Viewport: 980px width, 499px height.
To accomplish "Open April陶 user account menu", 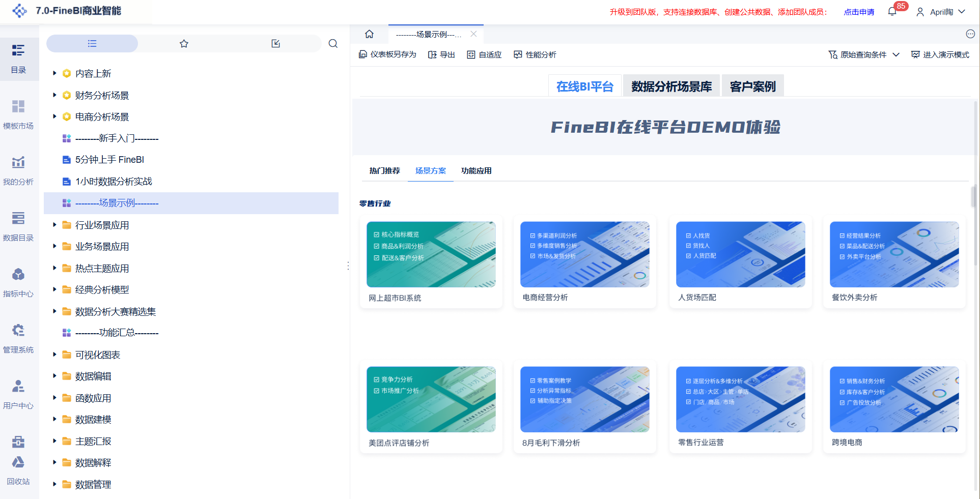I will pos(940,12).
